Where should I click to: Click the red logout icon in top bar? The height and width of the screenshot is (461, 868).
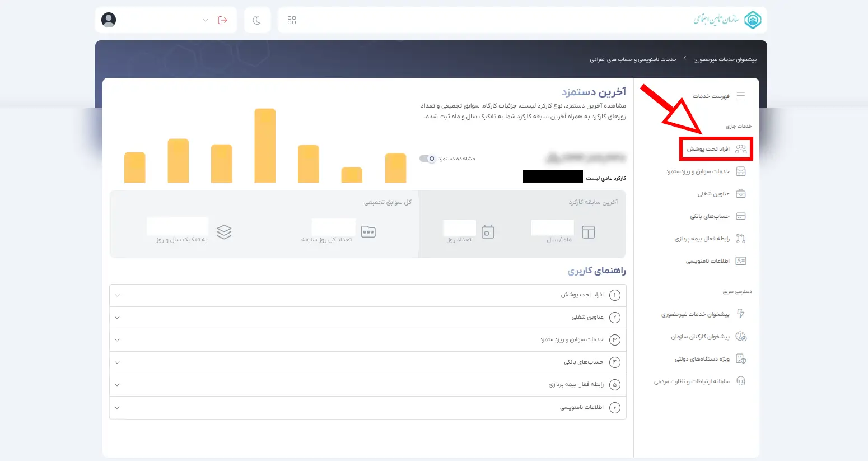tap(223, 20)
